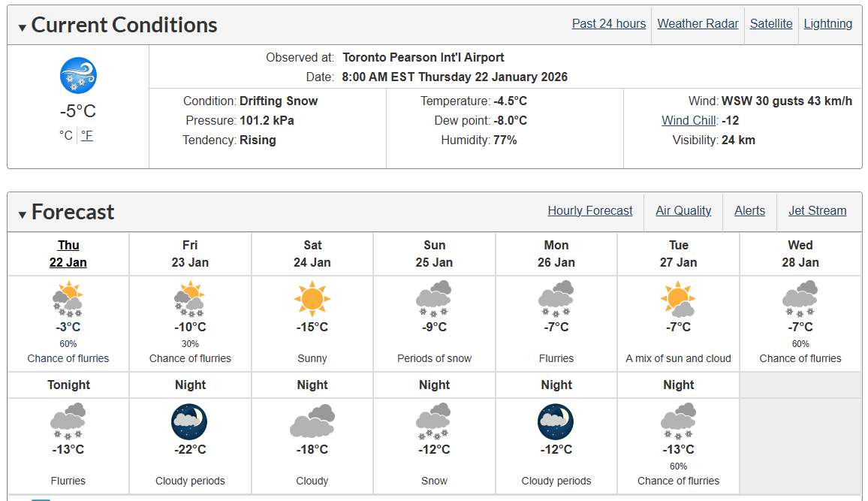
Task: Click the sunny icon for Sat 24 Jan
Action: click(x=312, y=299)
